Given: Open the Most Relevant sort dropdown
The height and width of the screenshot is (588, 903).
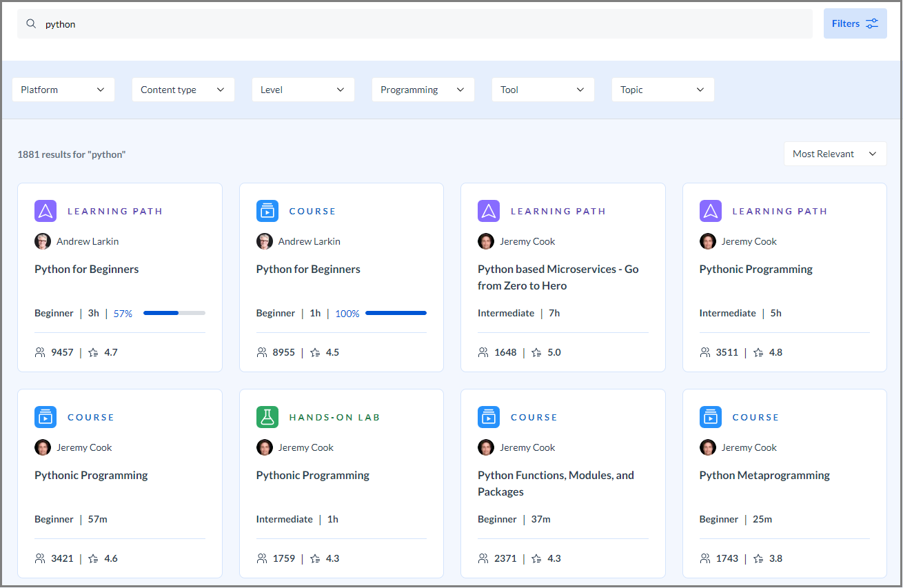Looking at the screenshot, I should click(835, 154).
